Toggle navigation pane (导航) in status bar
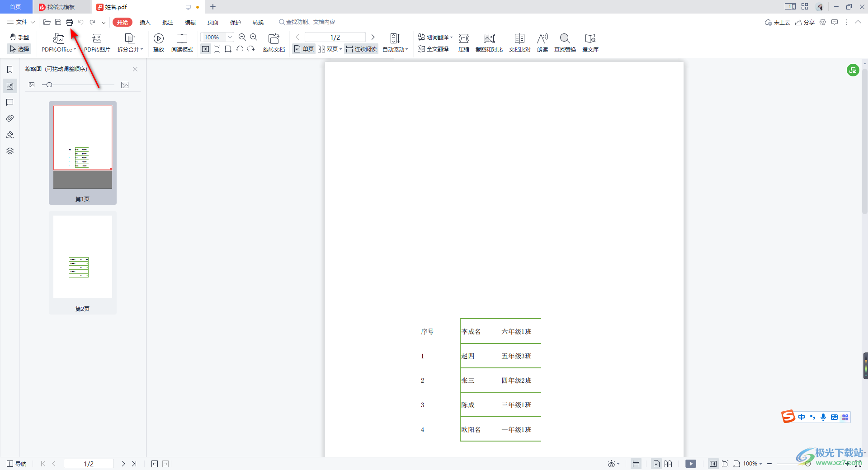Screen dimensions: 868x470 17,464
